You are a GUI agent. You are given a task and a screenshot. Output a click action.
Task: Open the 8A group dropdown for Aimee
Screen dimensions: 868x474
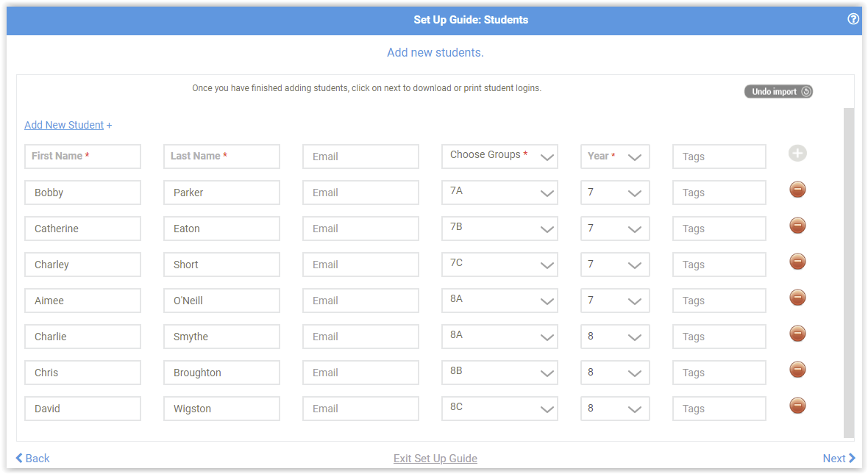(x=499, y=301)
